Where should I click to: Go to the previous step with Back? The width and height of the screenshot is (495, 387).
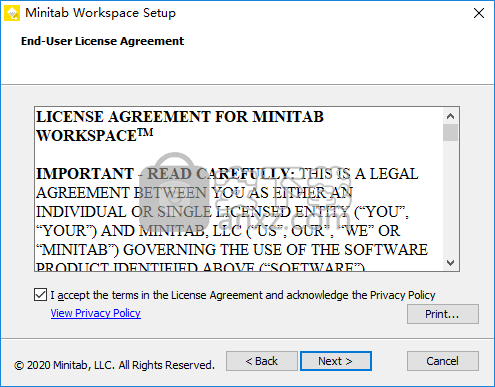(x=262, y=361)
